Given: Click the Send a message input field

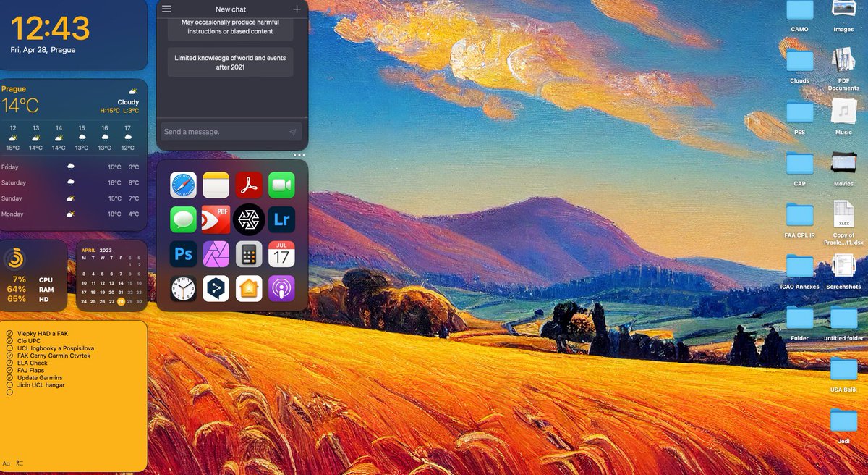Looking at the screenshot, I should click(x=231, y=132).
